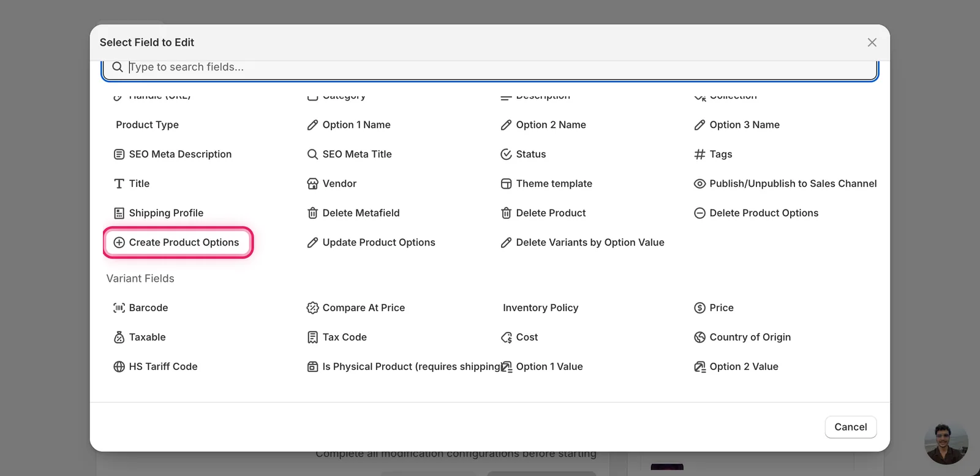Click the search magnifier icon in field search
This screenshot has height=476, width=980.
[x=118, y=67]
